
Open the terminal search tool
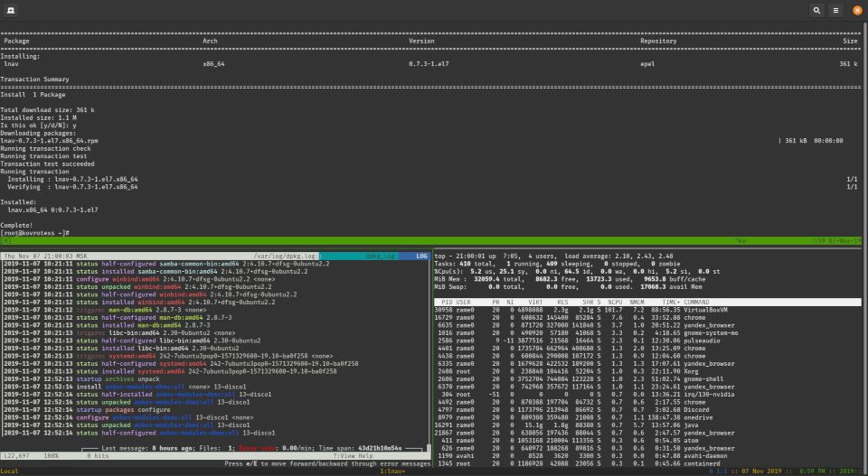pos(816,10)
